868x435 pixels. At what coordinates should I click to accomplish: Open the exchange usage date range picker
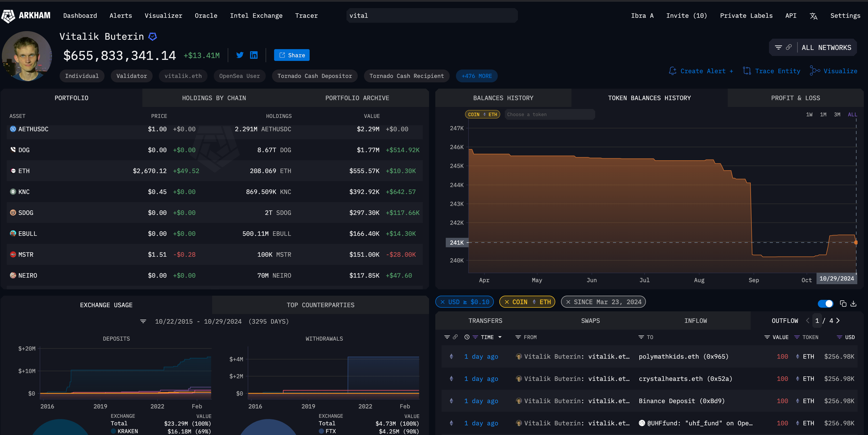[222, 321]
